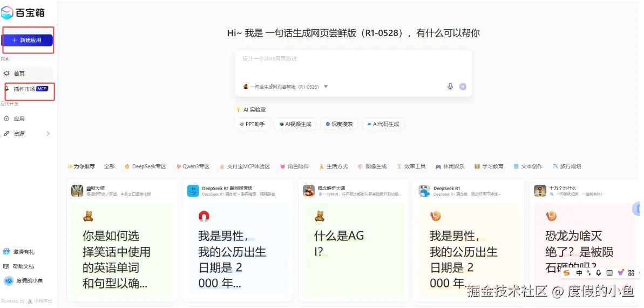The image size is (644, 308).
Task: Toggle the 中 Chinese input mode indicator
Action: pos(579,273)
